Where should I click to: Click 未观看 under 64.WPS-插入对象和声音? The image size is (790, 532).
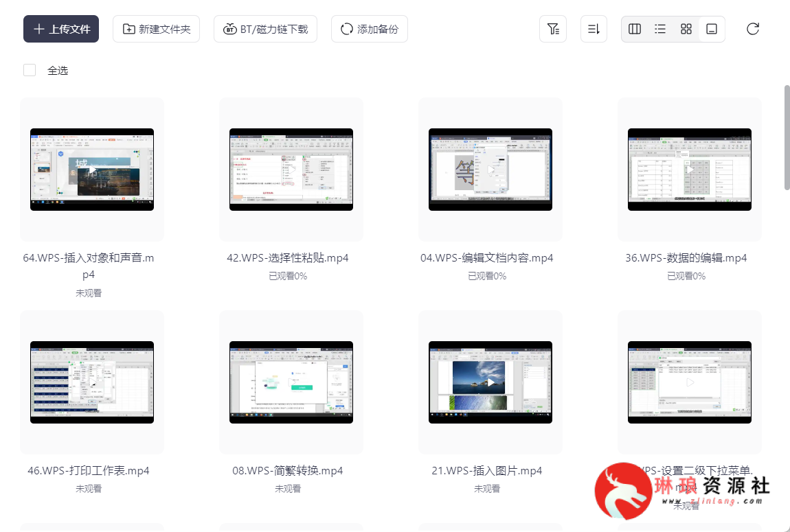[89, 293]
